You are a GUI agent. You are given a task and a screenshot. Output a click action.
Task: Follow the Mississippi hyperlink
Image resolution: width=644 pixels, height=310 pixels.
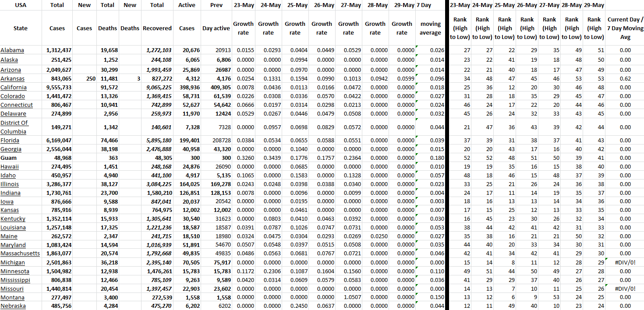point(15,280)
